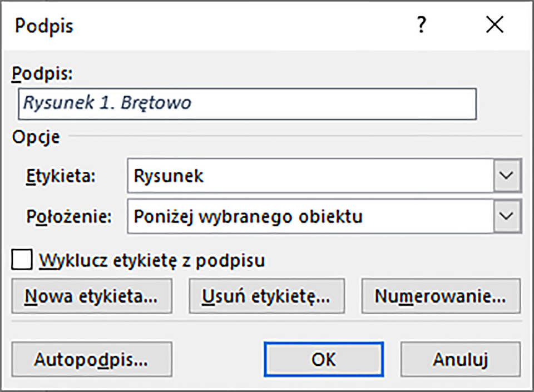Select the caption text Rysunek 1. Brętowo
Screen dimensions: 534x392
click(83, 103)
